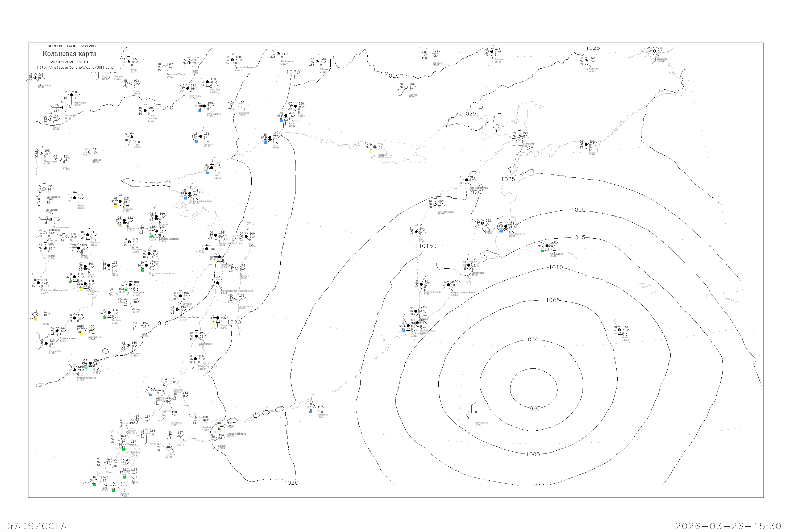Click the Магадан station cloud-cover symbol

click(375, 147)
